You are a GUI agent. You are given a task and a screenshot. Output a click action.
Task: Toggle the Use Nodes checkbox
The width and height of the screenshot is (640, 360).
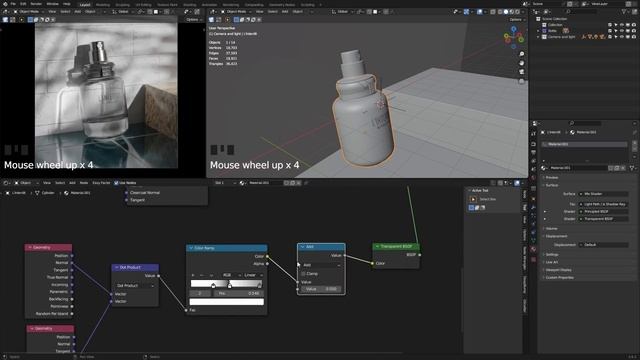tap(116, 183)
